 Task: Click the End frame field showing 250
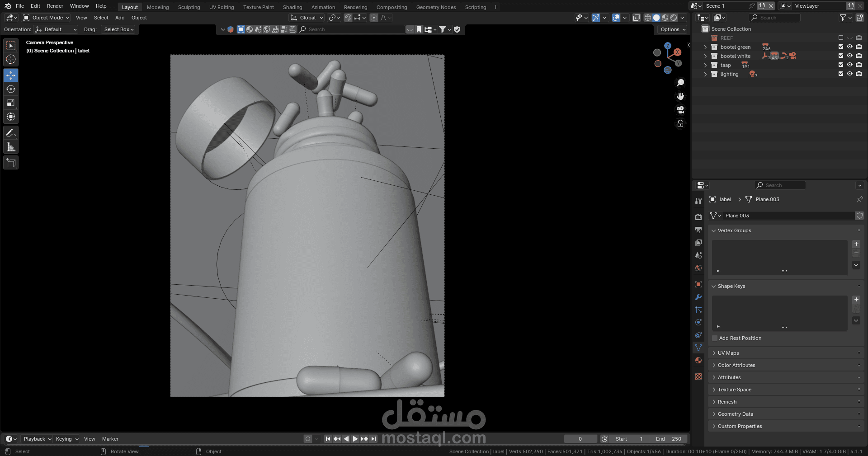click(x=669, y=439)
